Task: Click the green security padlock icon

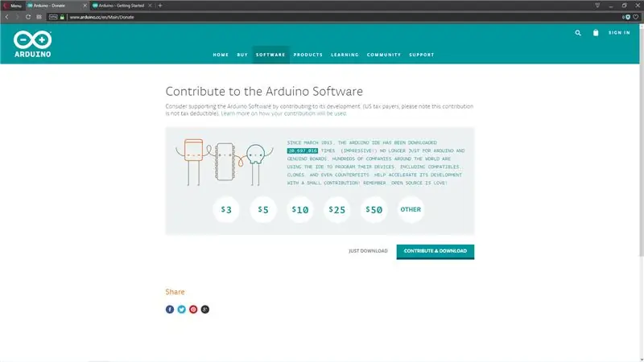Action: point(62,17)
